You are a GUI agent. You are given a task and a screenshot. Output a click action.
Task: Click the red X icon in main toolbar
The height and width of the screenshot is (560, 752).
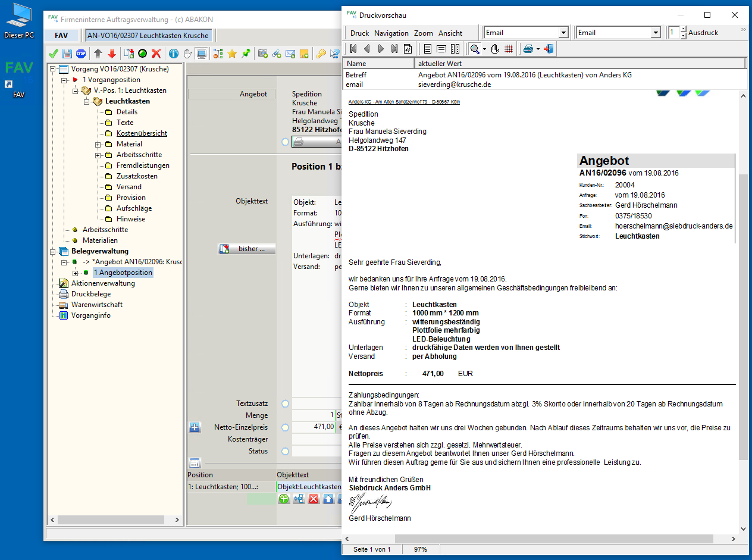156,54
